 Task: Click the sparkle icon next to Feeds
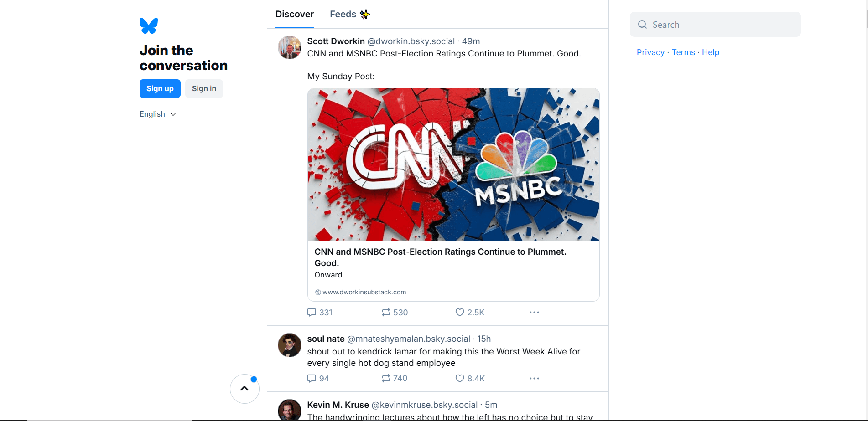pyautogui.click(x=364, y=14)
